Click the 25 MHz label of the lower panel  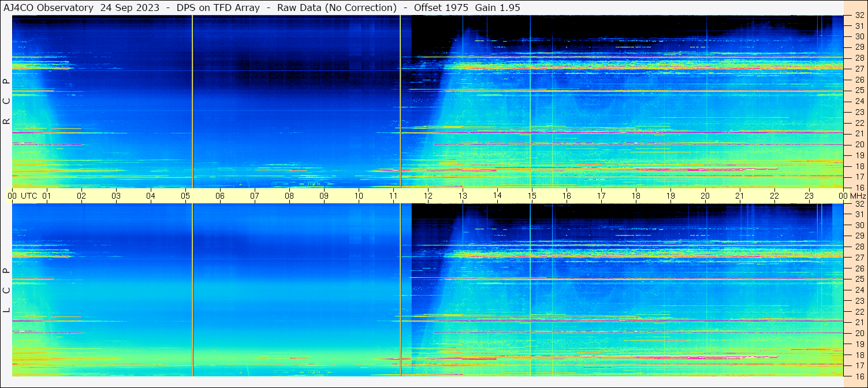coord(859,279)
